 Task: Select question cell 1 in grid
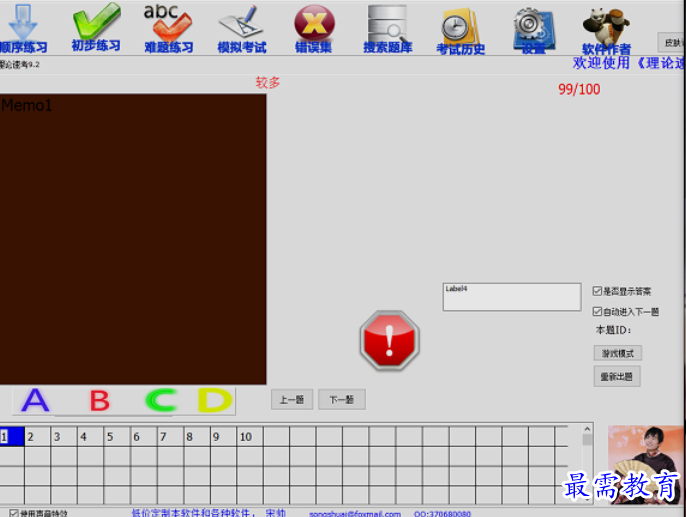tap(12, 437)
